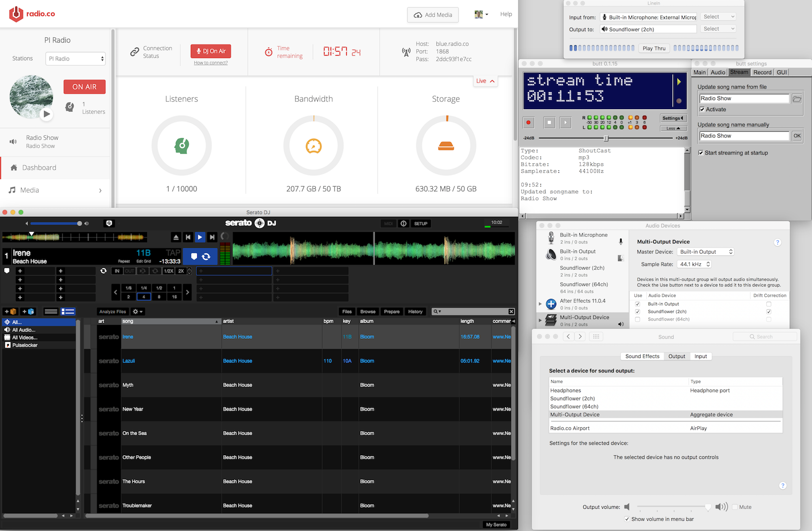The height and width of the screenshot is (531, 812).
Task: Click the DJ On Air button
Action: pyautogui.click(x=211, y=51)
